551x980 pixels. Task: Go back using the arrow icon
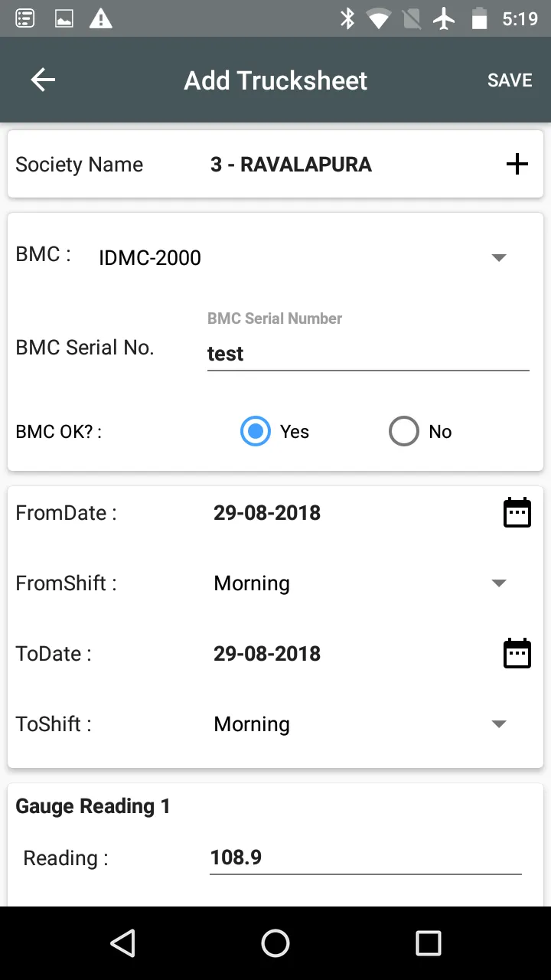(x=43, y=80)
